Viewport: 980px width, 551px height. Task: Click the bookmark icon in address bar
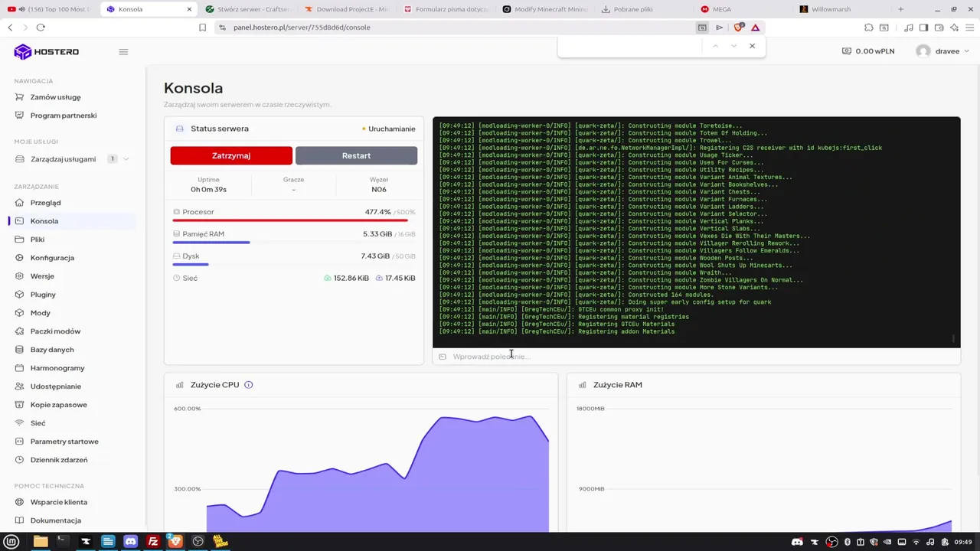[203, 28]
